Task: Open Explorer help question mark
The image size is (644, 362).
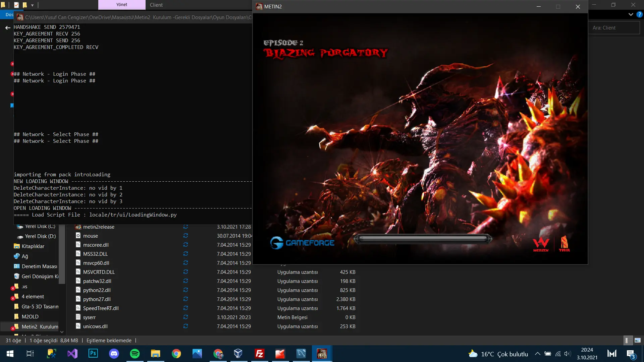Action: coord(640,14)
